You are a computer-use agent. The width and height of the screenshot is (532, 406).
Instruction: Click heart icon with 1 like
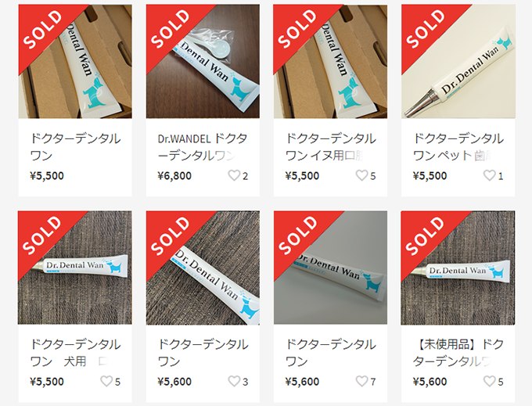[489, 175]
